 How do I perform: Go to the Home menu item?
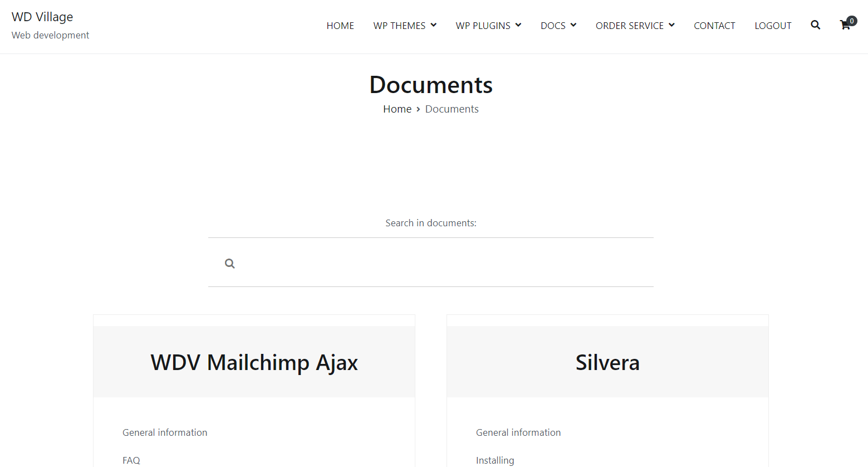click(x=340, y=26)
